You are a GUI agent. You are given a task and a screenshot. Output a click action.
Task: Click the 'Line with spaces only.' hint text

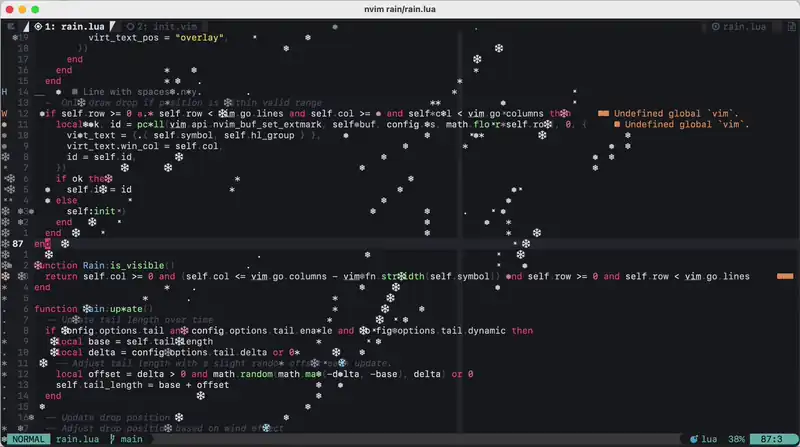point(142,92)
